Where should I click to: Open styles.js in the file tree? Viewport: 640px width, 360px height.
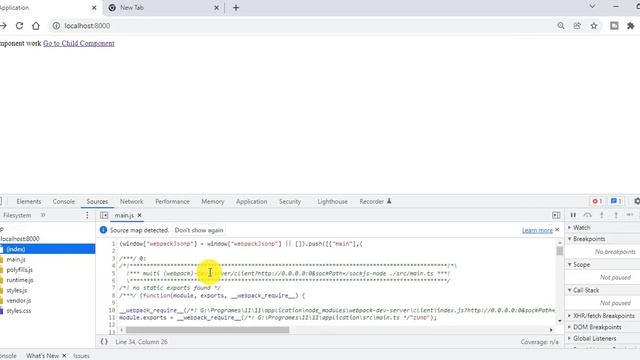point(17,290)
